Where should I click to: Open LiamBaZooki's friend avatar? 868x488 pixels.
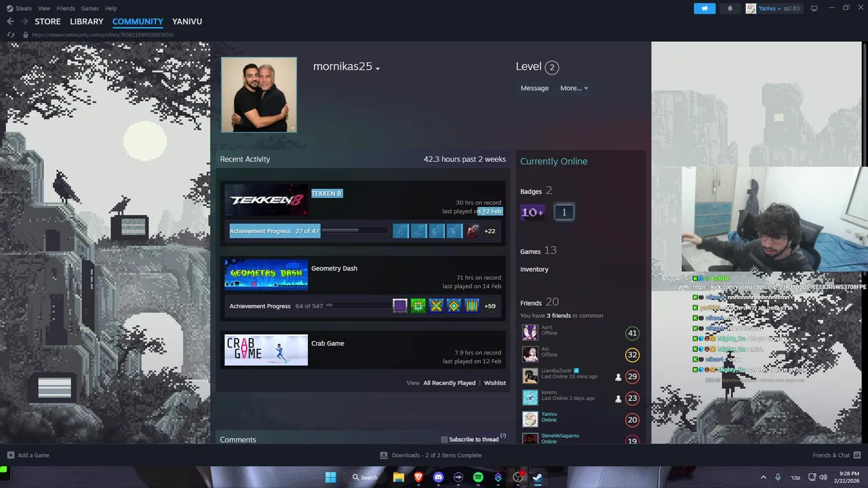pos(530,375)
